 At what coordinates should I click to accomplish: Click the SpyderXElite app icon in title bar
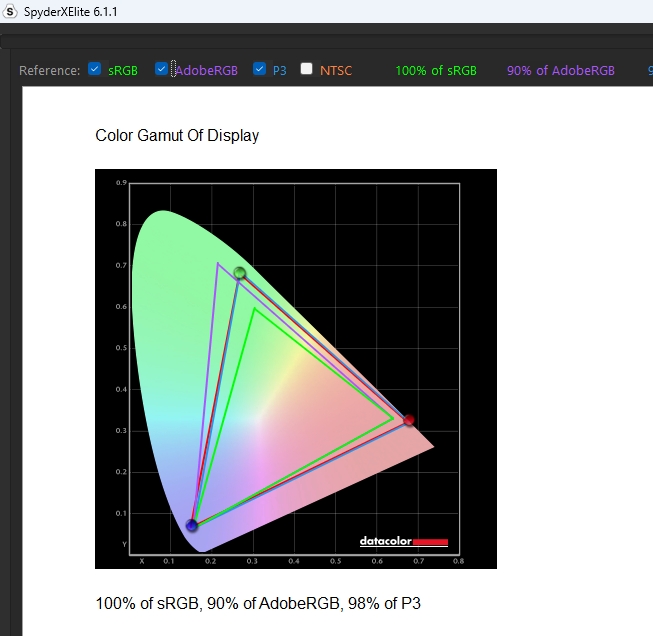10,9
